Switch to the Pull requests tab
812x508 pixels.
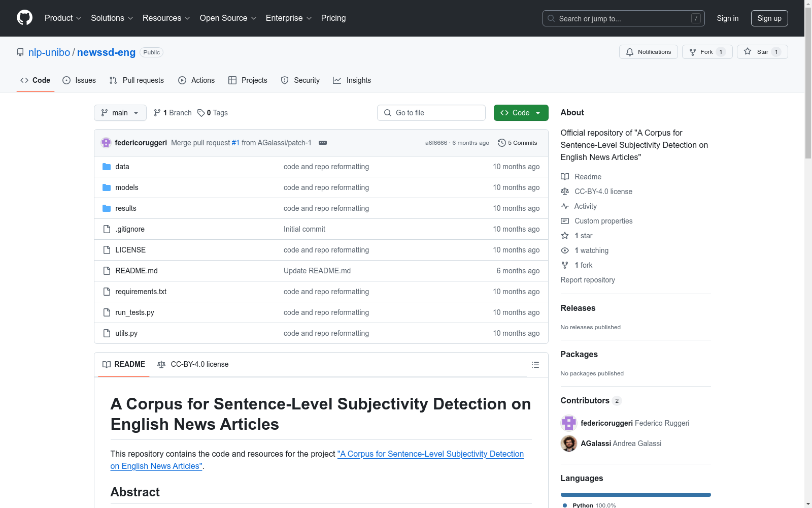137,80
